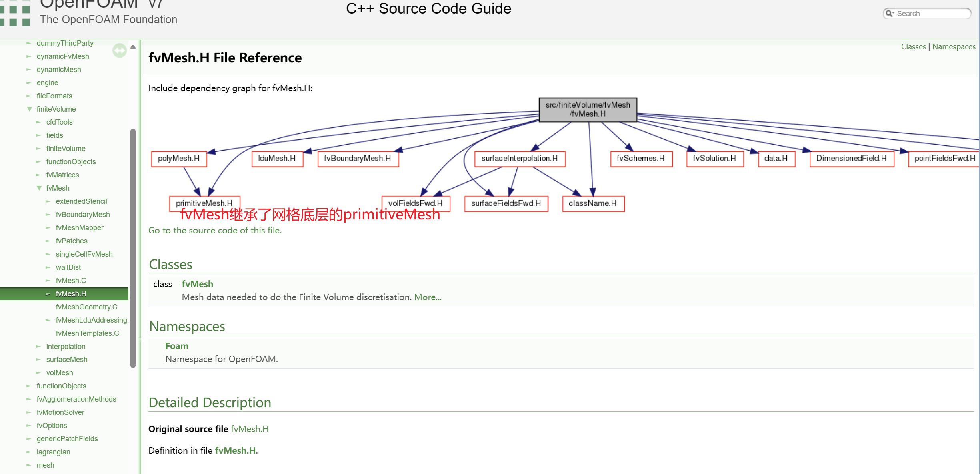Expand the interpolation arrow
The width and height of the screenshot is (980, 474).
38,347
